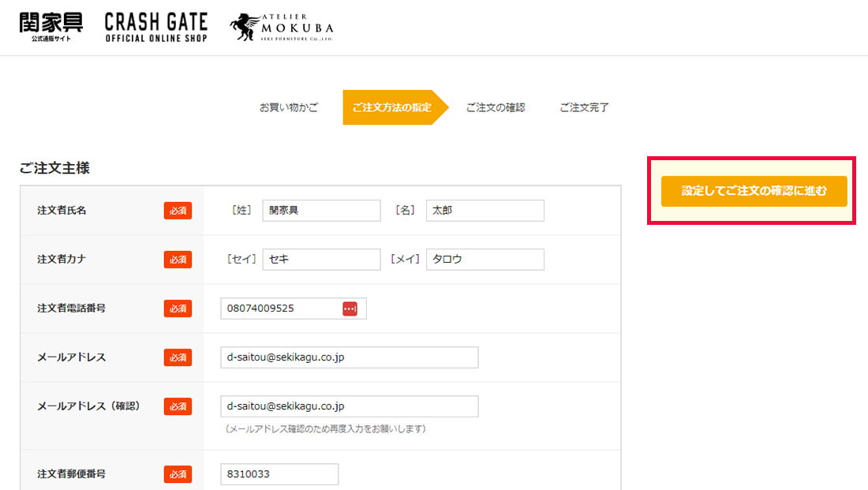Focus the 名 field containing 太郎
The height and width of the screenshot is (490, 868).
485,211
